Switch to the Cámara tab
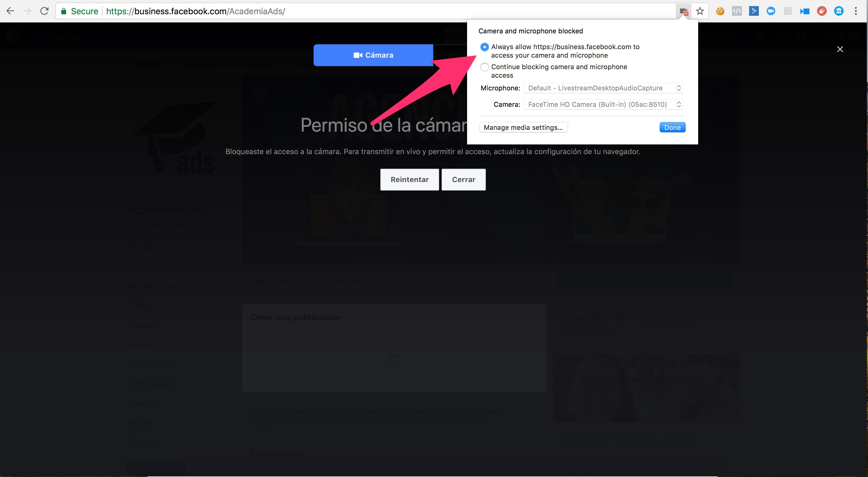 [x=373, y=55]
